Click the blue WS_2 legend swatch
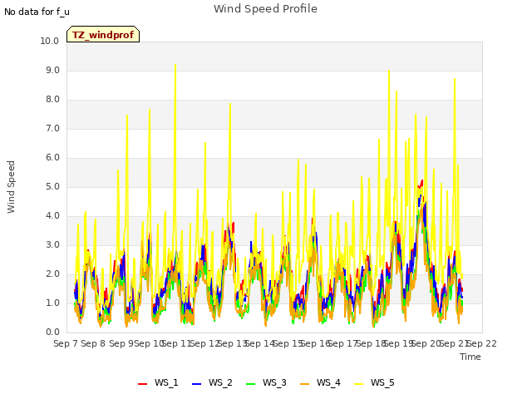 click(196, 384)
